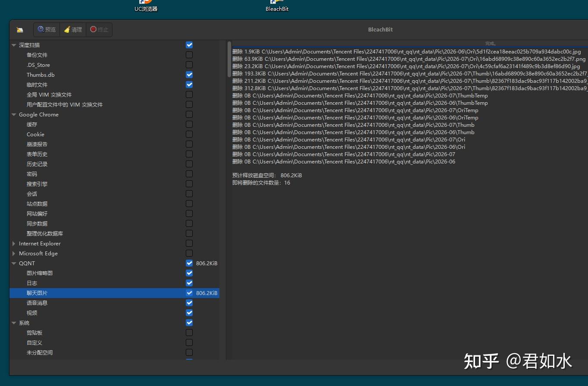Select the 日志 row under QQNT

(114, 283)
